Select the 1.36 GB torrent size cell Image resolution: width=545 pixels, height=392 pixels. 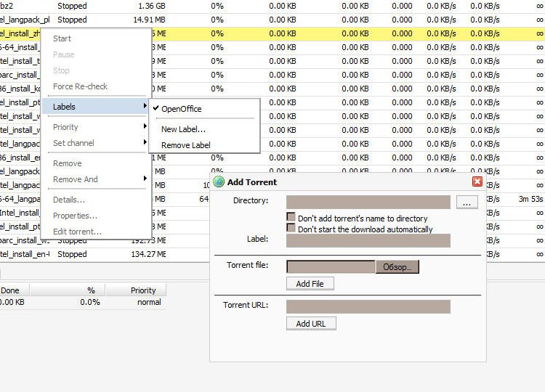[152, 6]
